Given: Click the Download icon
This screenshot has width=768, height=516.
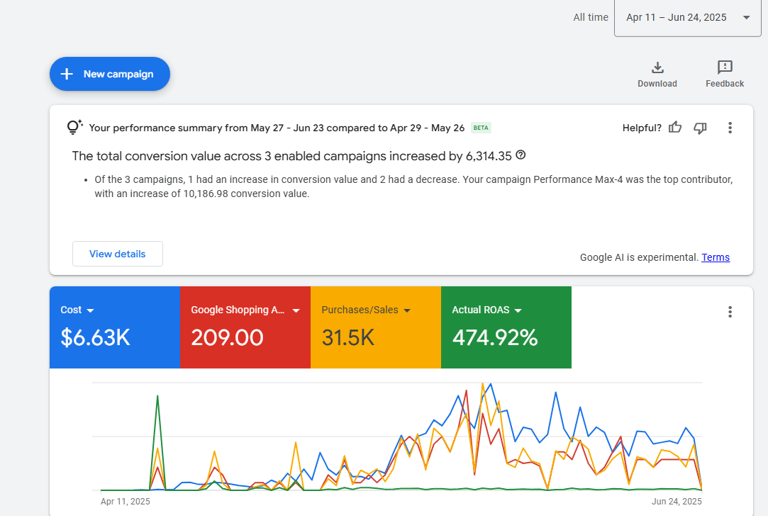Looking at the screenshot, I should click(x=657, y=68).
